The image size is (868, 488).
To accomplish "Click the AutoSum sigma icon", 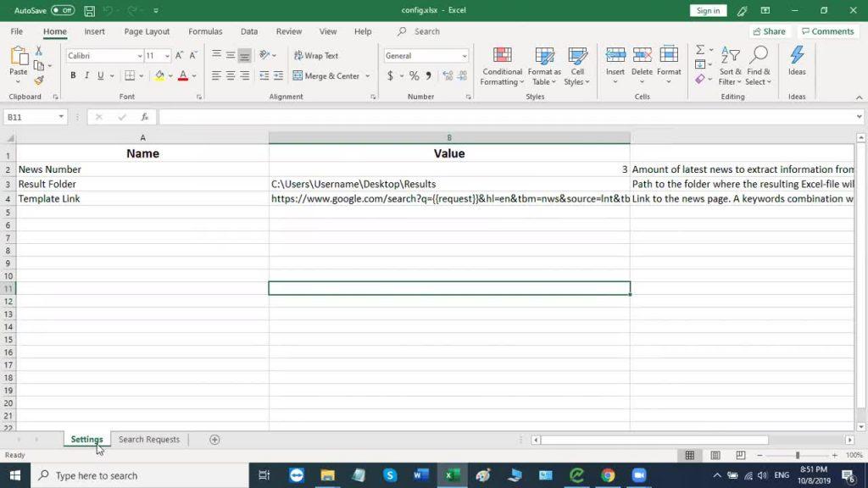I will [x=700, y=50].
